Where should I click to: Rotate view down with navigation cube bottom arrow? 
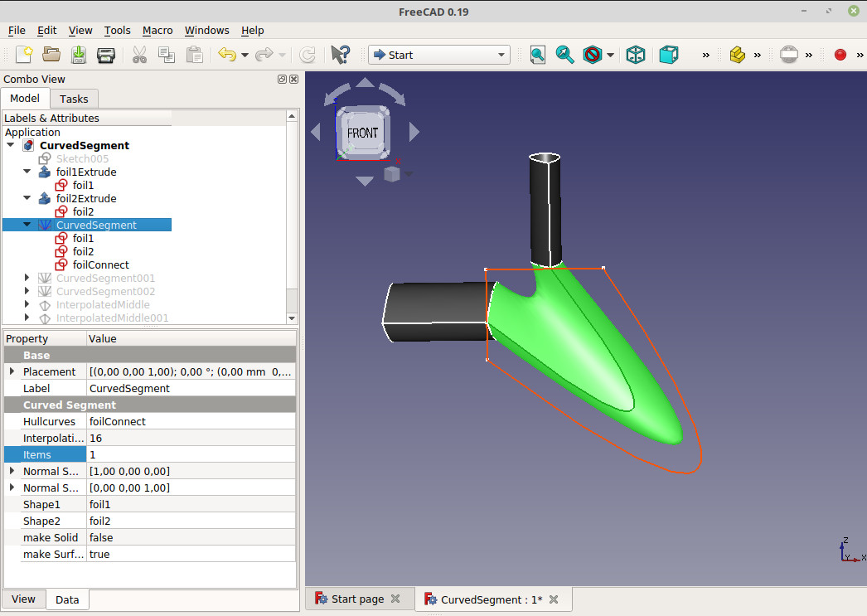point(365,181)
